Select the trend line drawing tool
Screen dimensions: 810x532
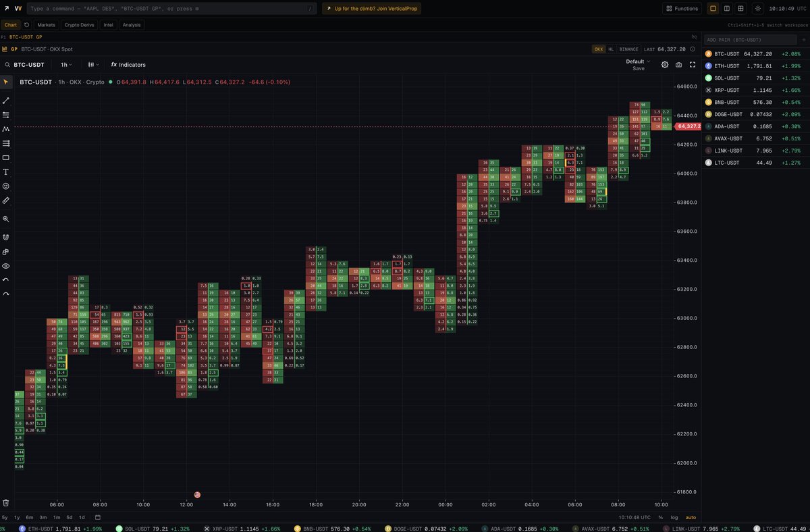6,100
